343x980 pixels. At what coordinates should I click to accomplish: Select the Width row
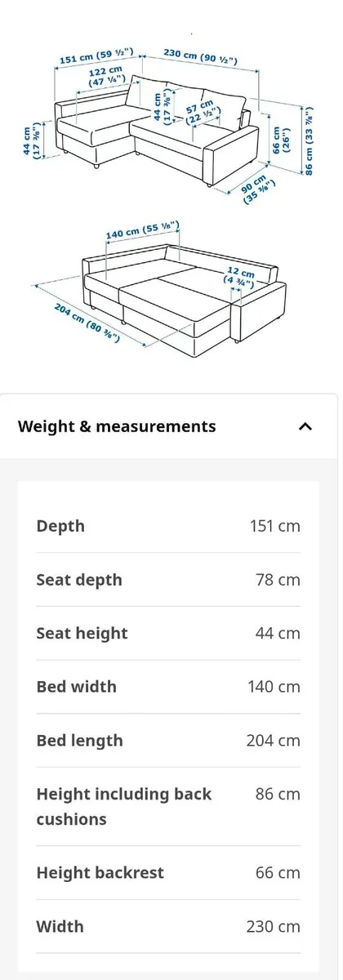click(x=168, y=926)
